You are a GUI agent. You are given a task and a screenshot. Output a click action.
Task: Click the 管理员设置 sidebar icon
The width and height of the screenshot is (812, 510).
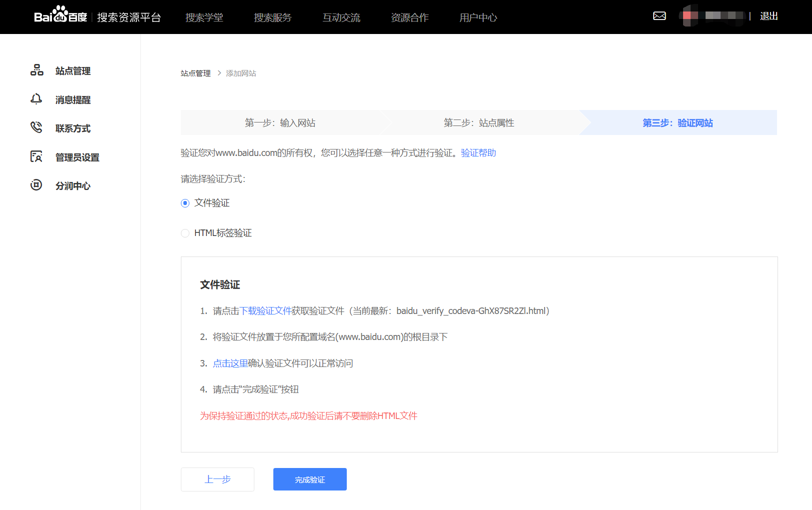(36, 156)
